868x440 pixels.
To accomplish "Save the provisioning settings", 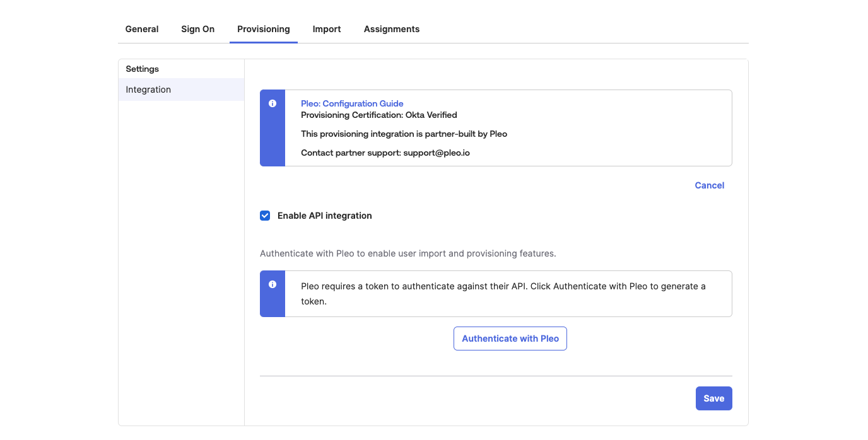I will [x=713, y=398].
